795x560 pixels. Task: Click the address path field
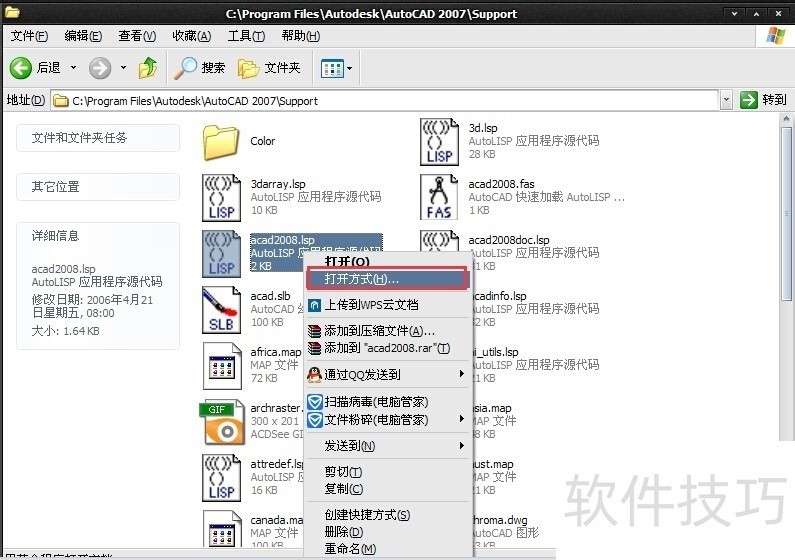[x=385, y=100]
